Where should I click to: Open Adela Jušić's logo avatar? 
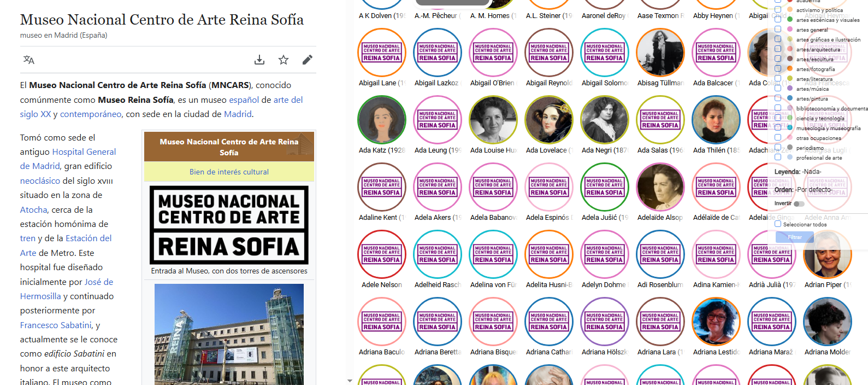pyautogui.click(x=605, y=187)
